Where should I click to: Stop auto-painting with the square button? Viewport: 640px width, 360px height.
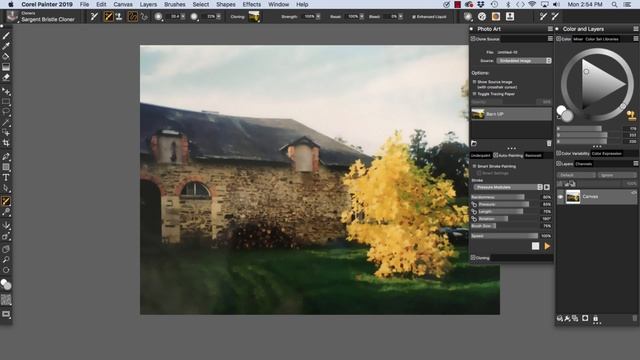[536, 246]
